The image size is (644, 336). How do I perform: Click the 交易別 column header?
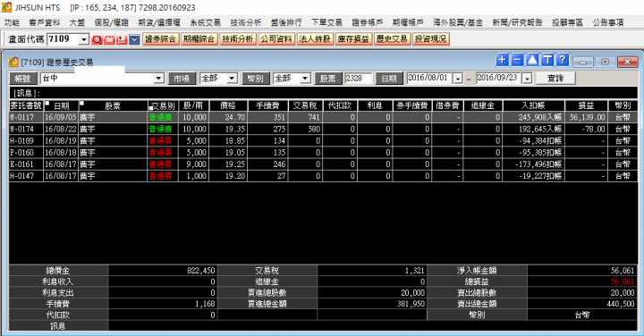163,105
